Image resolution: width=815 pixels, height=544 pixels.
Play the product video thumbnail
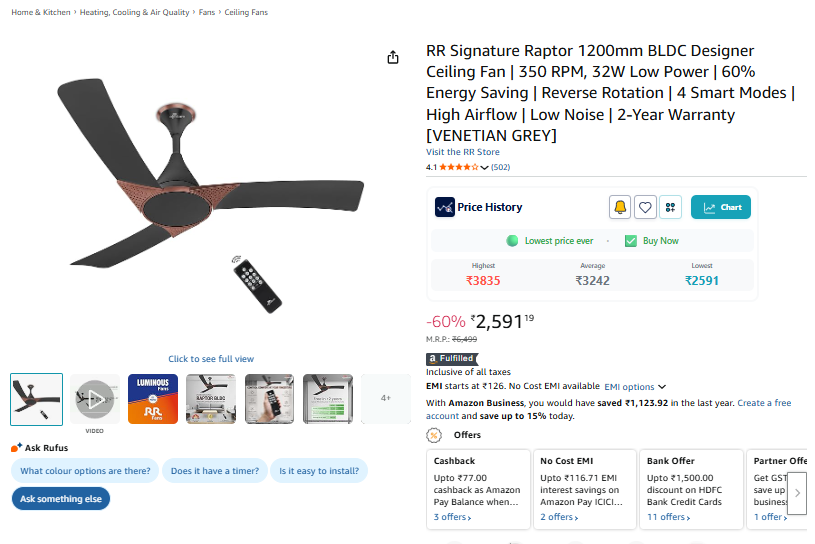coord(94,400)
